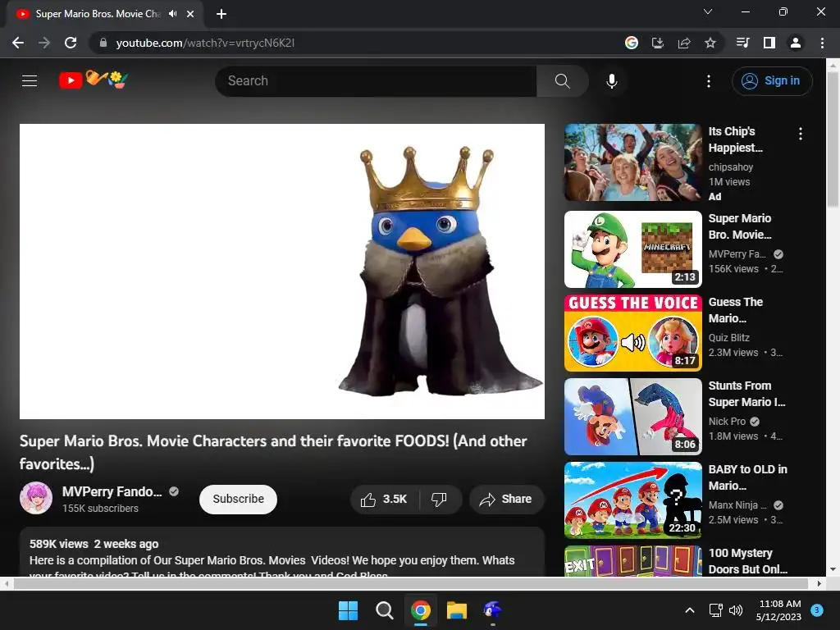
Task: Share this page icon in Chrome
Action: [684, 43]
